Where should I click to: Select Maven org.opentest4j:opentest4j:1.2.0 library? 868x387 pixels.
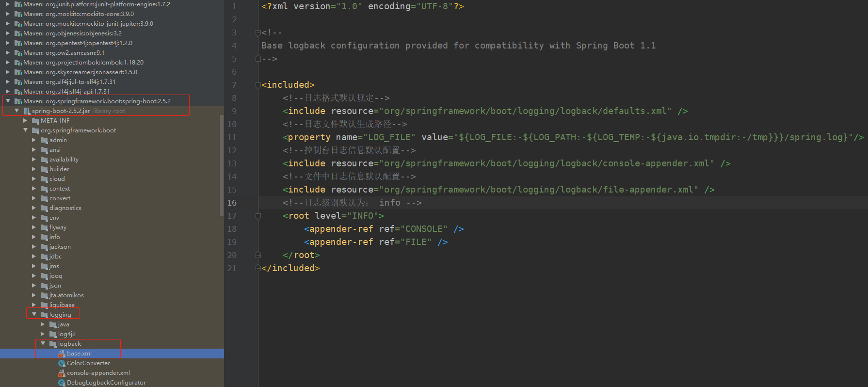[x=78, y=43]
